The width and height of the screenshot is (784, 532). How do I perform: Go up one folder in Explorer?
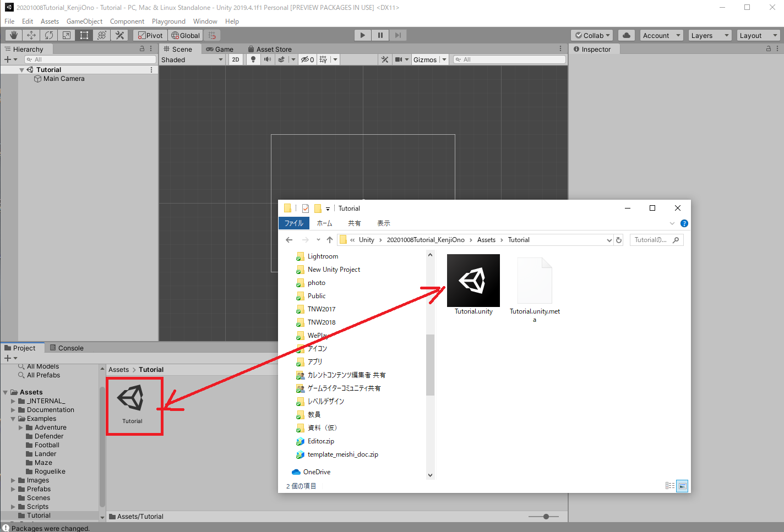tap(330, 240)
